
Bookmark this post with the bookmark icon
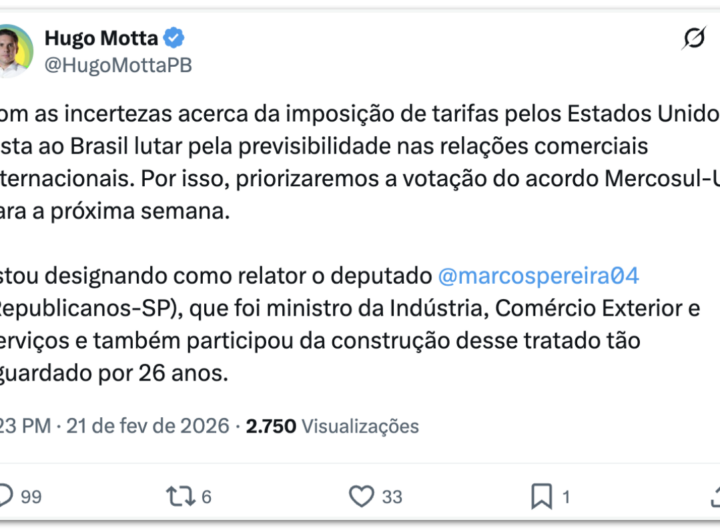(541, 495)
